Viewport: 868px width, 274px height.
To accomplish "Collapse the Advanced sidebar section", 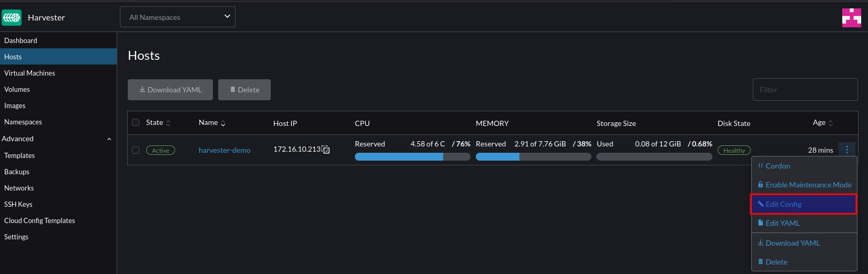I will [109, 139].
